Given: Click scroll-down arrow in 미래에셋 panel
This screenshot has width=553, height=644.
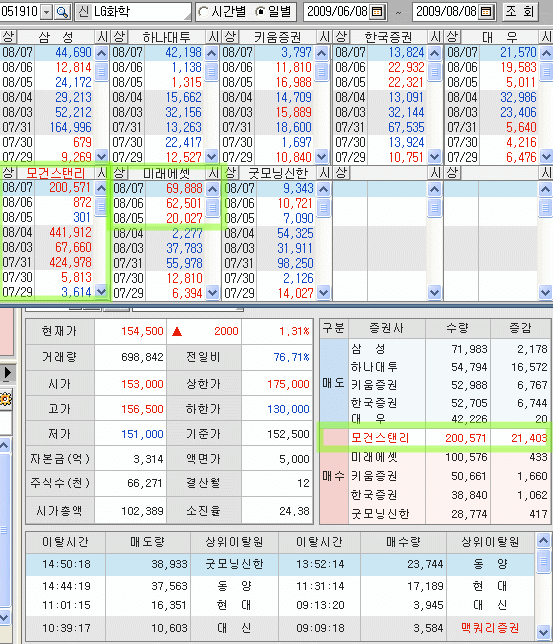Looking at the screenshot, I should [x=212, y=292].
